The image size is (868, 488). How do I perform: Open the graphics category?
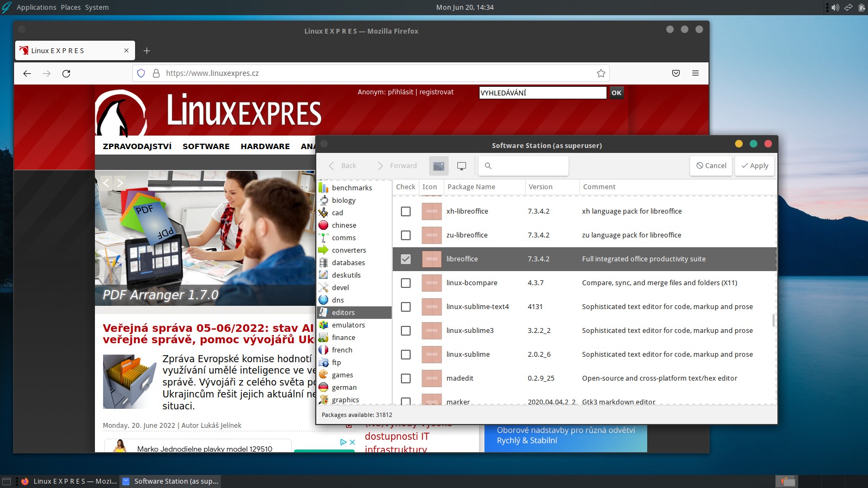(346, 400)
